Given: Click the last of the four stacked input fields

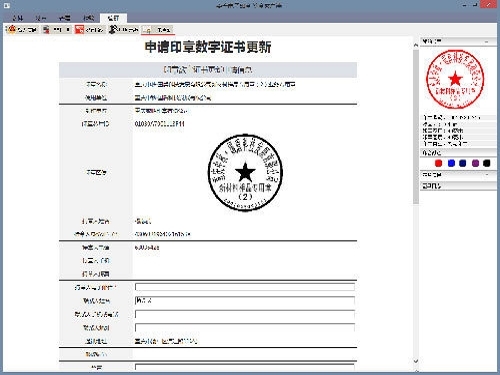Looking at the screenshot, I should click(x=245, y=328).
